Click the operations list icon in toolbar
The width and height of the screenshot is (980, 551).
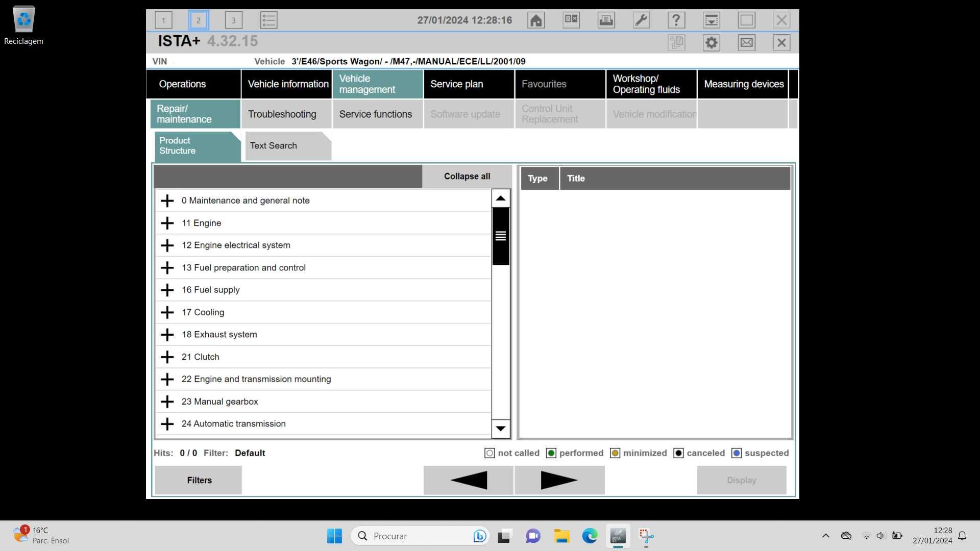pyautogui.click(x=268, y=20)
